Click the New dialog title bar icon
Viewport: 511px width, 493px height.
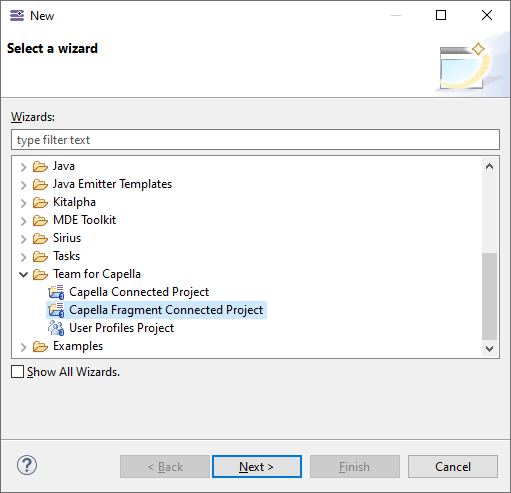click(17, 16)
